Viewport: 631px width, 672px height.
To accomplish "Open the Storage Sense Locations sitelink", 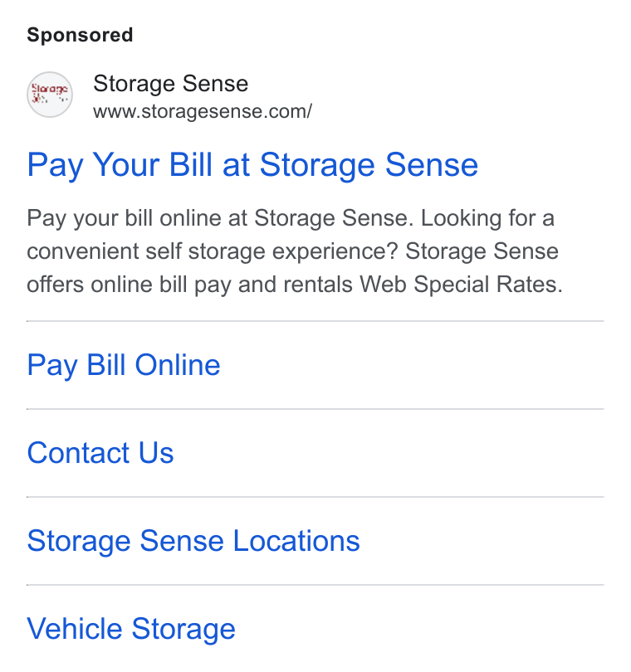I will [x=193, y=541].
